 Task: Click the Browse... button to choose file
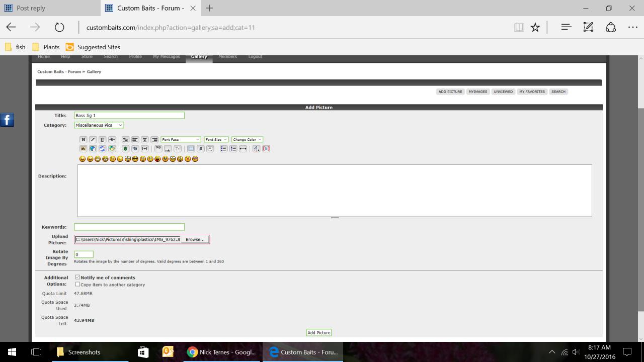pos(195,240)
